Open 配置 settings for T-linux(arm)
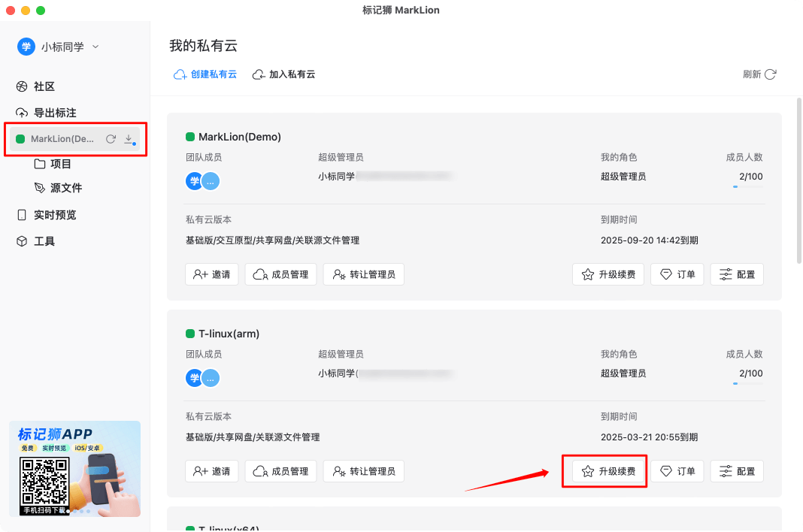 click(x=737, y=471)
